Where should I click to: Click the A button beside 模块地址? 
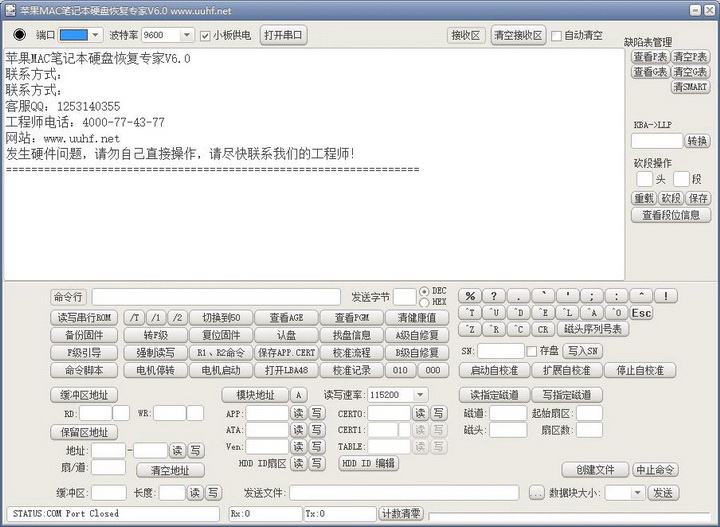(298, 395)
